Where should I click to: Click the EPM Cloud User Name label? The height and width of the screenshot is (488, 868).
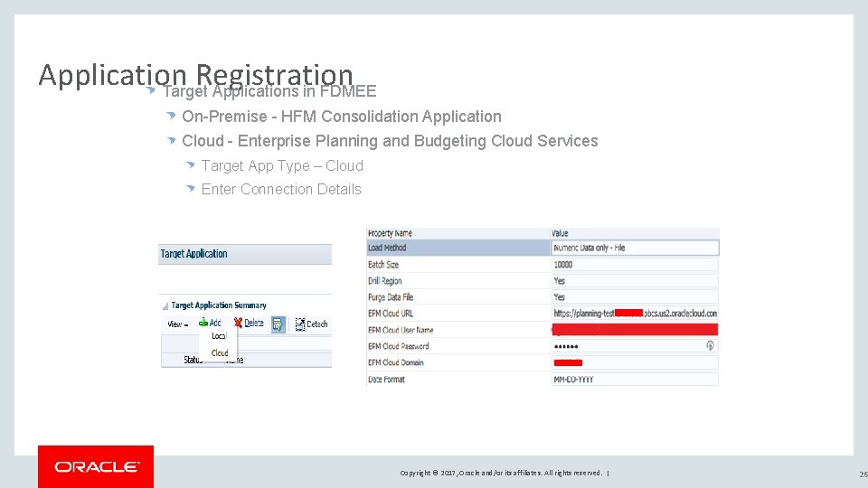pyautogui.click(x=401, y=330)
